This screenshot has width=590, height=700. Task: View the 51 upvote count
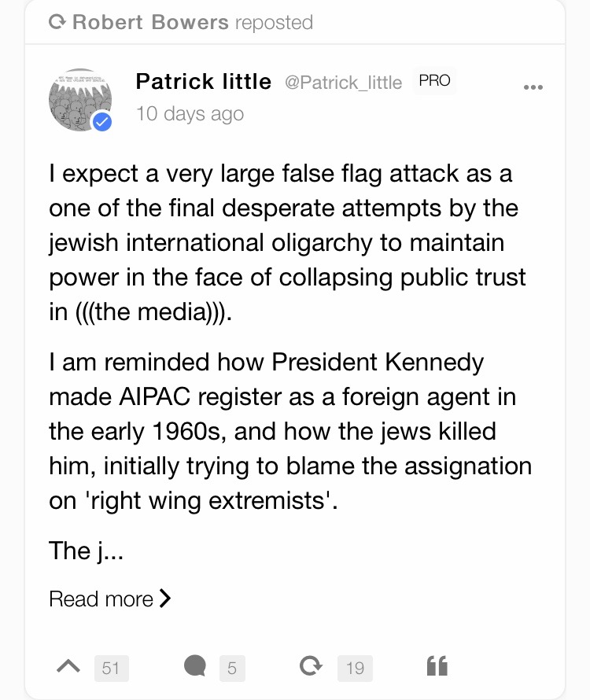tap(111, 669)
